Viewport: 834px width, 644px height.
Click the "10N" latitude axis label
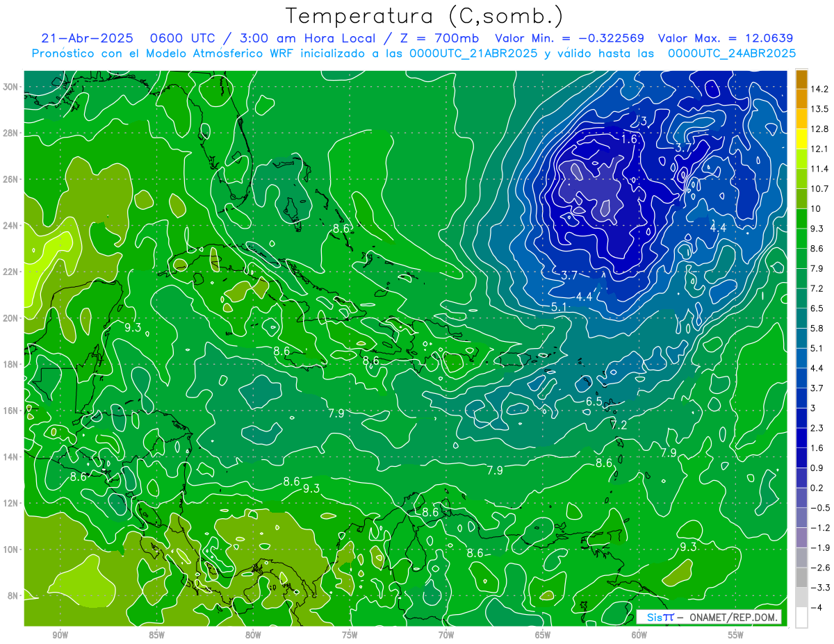click(x=11, y=550)
